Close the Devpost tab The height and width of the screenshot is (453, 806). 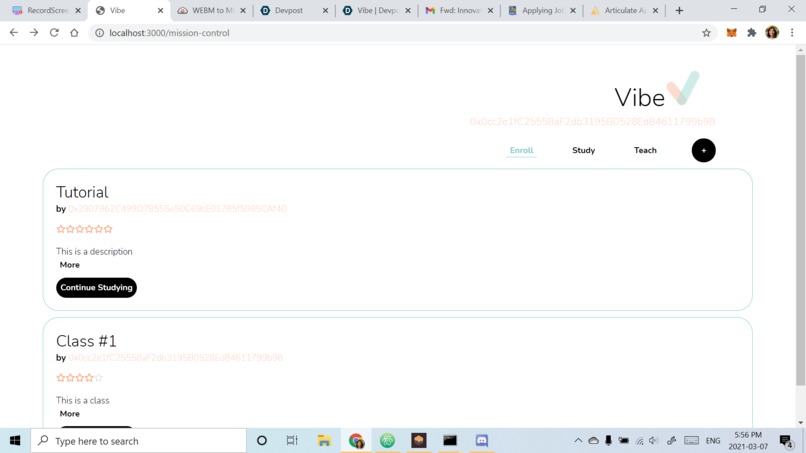(325, 10)
